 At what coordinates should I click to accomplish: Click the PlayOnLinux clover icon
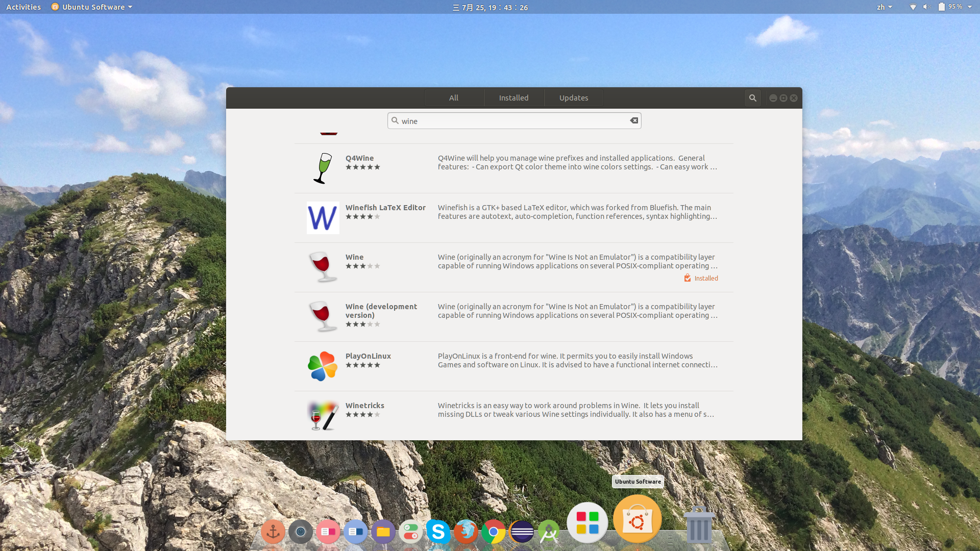pyautogui.click(x=323, y=366)
